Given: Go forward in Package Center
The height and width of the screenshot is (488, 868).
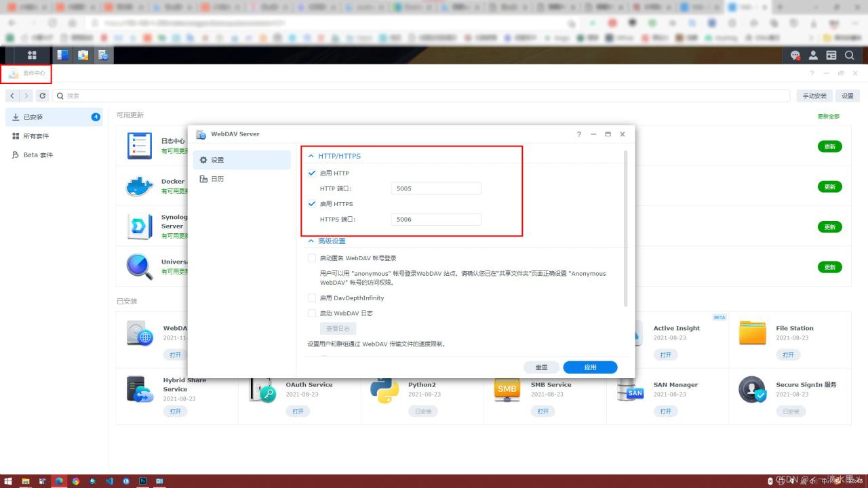Looking at the screenshot, I should [26, 96].
